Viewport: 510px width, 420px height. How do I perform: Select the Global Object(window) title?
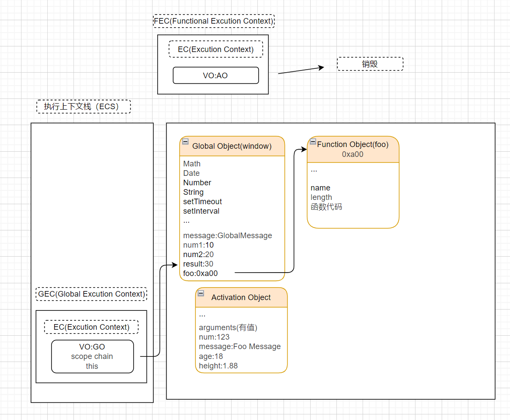[x=232, y=146]
